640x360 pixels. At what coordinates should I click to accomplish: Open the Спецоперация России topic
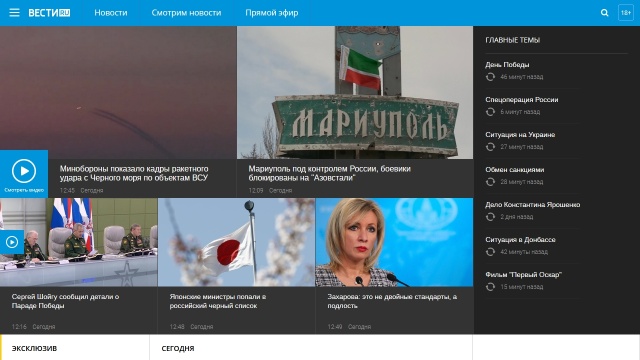(x=522, y=100)
